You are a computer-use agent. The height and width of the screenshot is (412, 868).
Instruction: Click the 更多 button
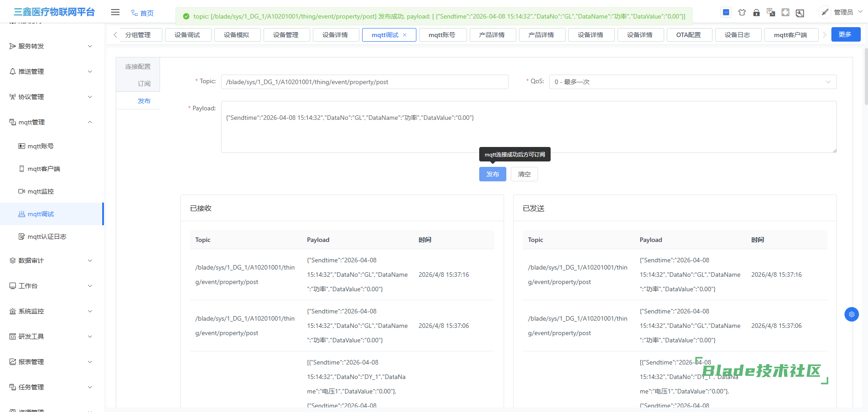844,34
